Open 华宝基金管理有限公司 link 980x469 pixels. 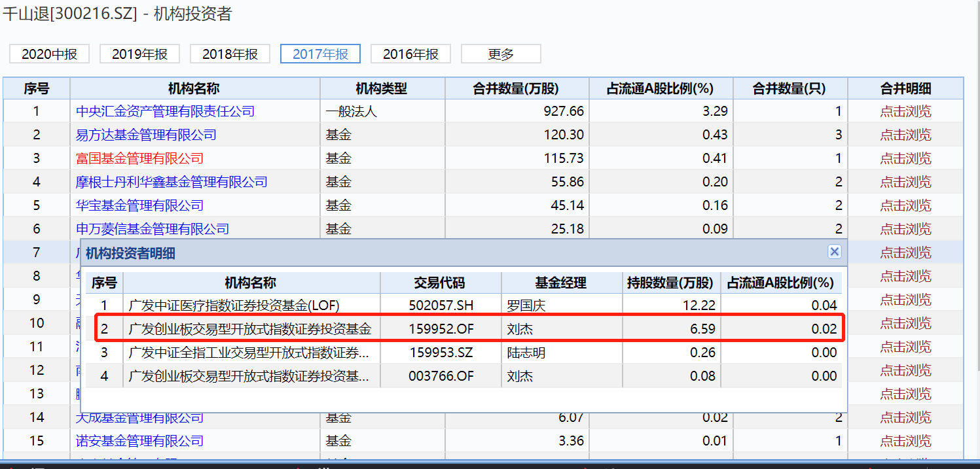139,205
